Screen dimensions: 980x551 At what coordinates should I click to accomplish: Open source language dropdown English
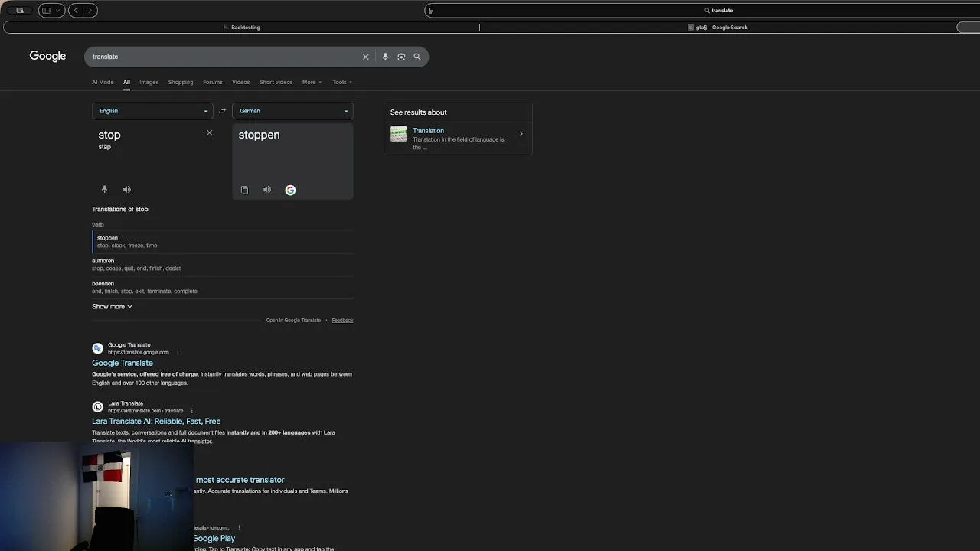[152, 111]
